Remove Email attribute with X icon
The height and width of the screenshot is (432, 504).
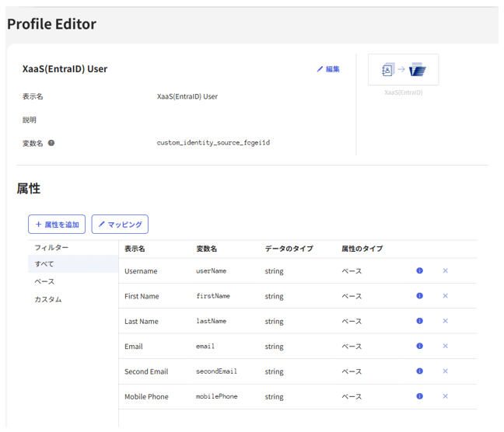[x=446, y=346]
